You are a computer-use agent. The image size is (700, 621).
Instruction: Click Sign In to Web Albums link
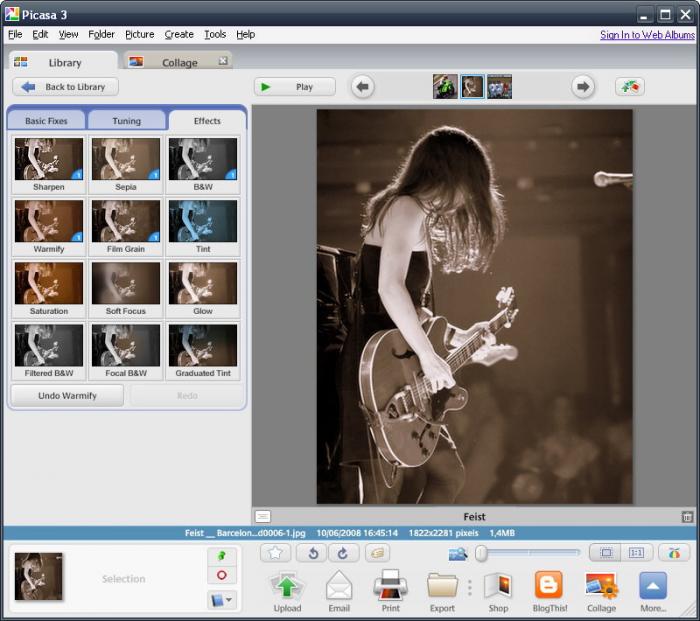[647, 35]
